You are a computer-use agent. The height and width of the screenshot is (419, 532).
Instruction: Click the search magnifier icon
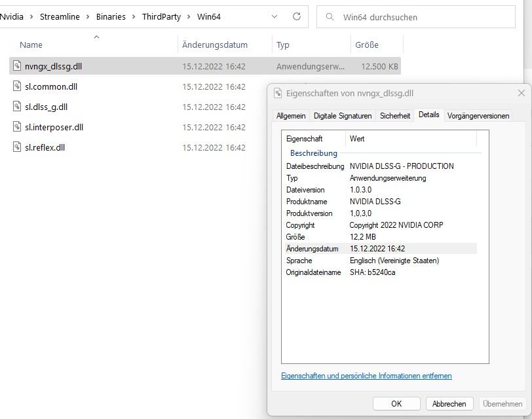pos(330,16)
